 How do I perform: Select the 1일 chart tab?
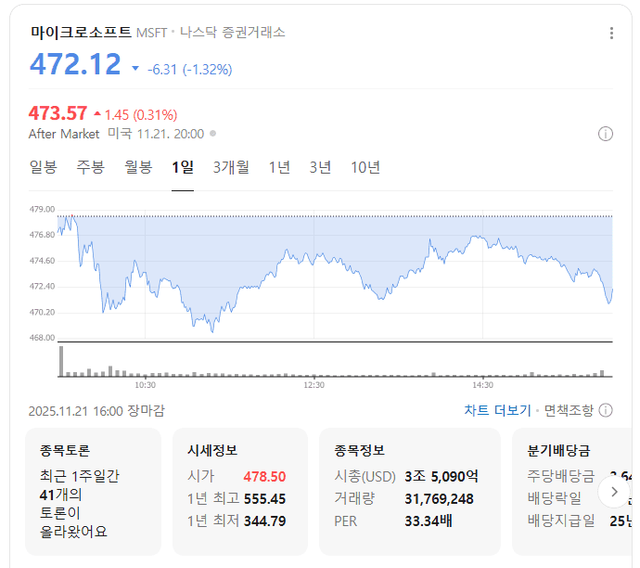pos(182,167)
